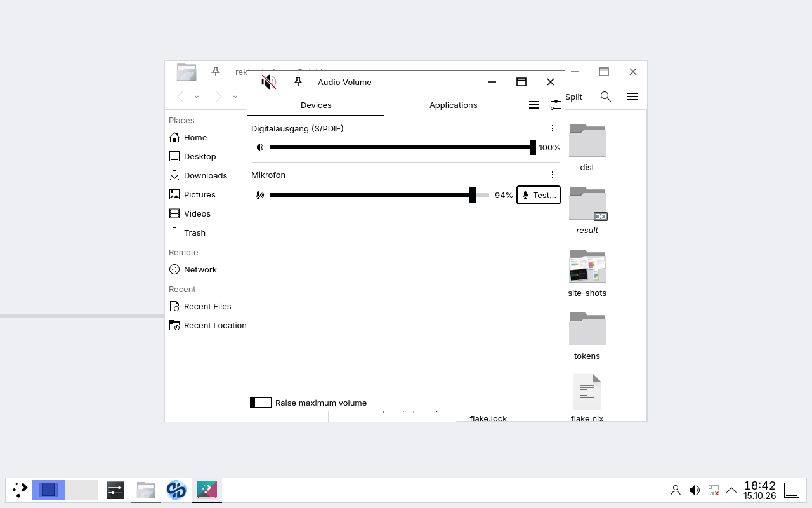812x508 pixels.
Task: Open the Audio Volume hamburger menu
Action: pos(534,105)
